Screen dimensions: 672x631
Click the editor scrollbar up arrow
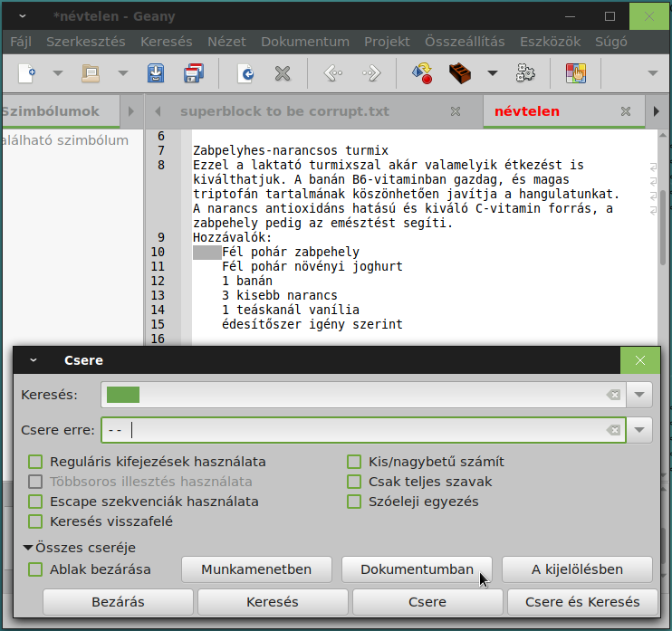click(663, 136)
